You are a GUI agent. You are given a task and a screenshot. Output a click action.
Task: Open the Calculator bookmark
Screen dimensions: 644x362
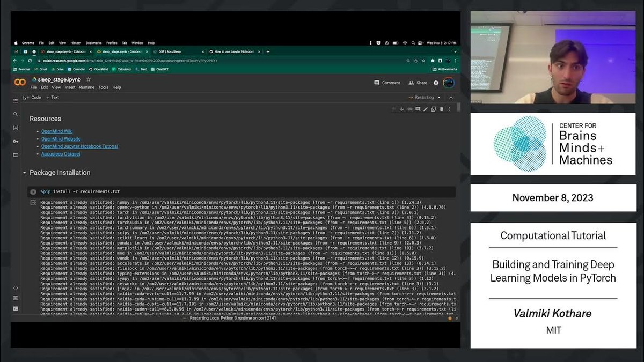[121, 69]
